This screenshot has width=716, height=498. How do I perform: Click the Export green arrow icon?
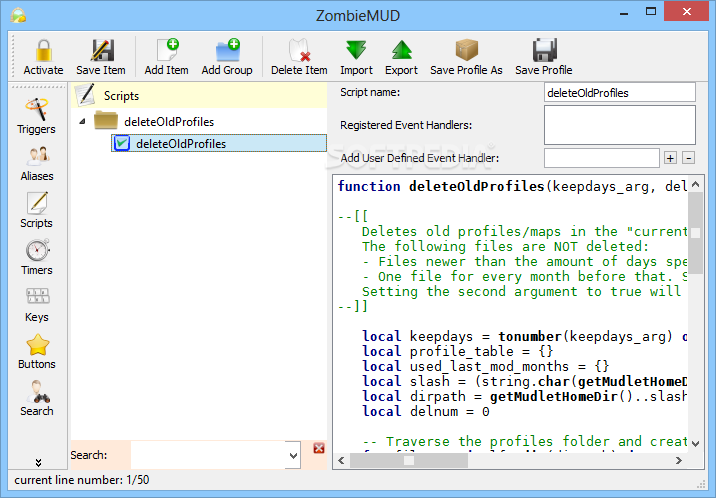(x=402, y=50)
